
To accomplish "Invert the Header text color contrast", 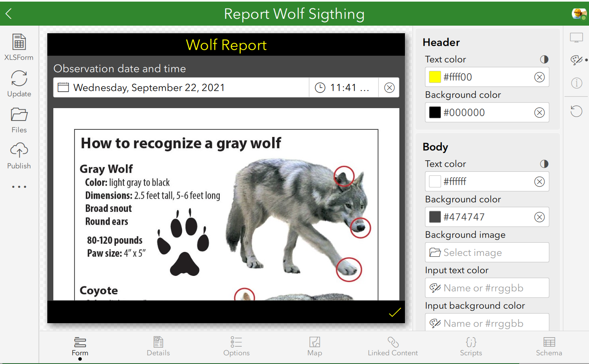I will tap(544, 59).
